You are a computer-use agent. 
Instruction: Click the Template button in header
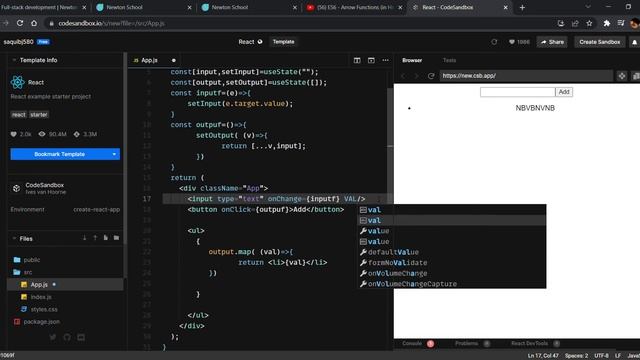283,42
